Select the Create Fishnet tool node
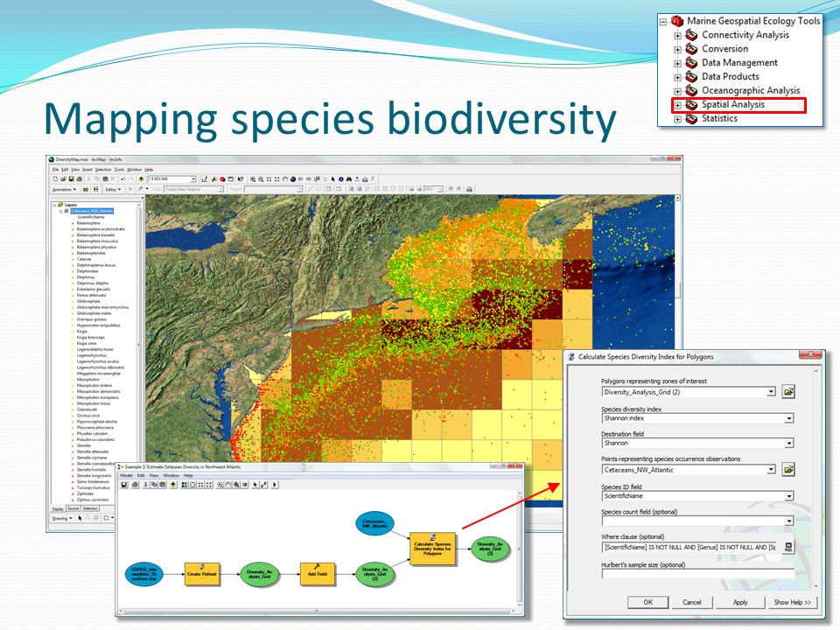 point(202,574)
